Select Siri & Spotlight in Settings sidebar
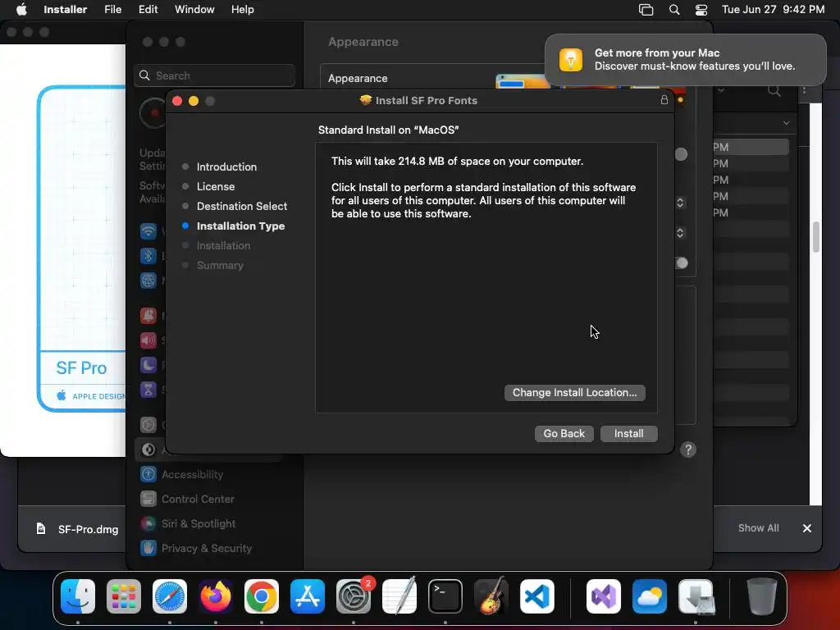Image resolution: width=840 pixels, height=630 pixels. (x=199, y=523)
